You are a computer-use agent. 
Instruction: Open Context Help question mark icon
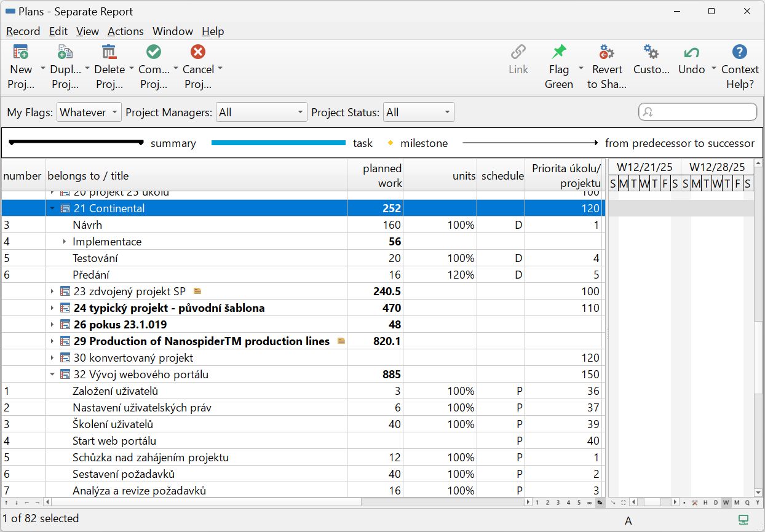pyautogui.click(x=740, y=52)
